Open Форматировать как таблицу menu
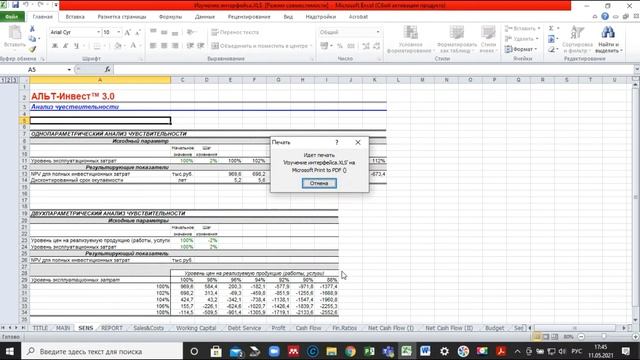The image size is (640, 360). pyautogui.click(x=457, y=39)
